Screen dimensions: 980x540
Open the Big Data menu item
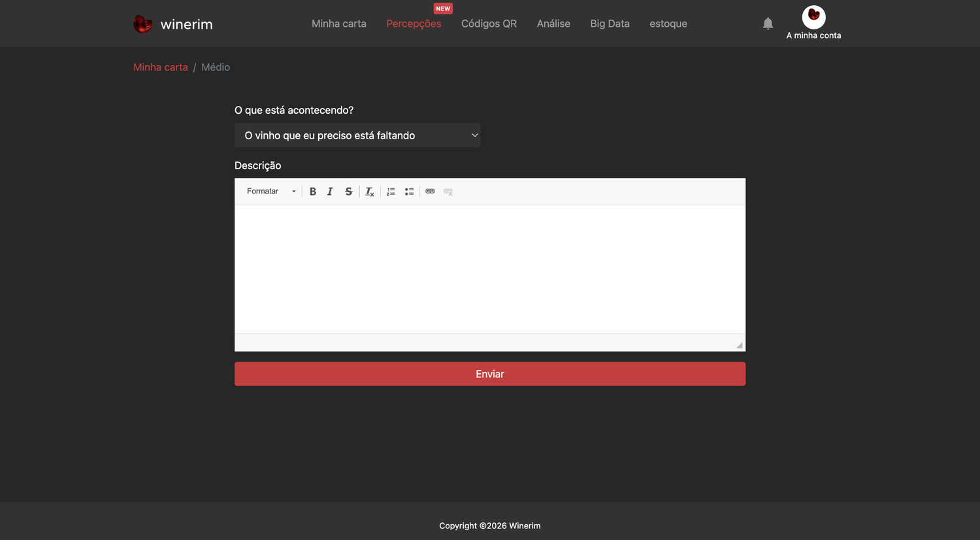point(610,24)
